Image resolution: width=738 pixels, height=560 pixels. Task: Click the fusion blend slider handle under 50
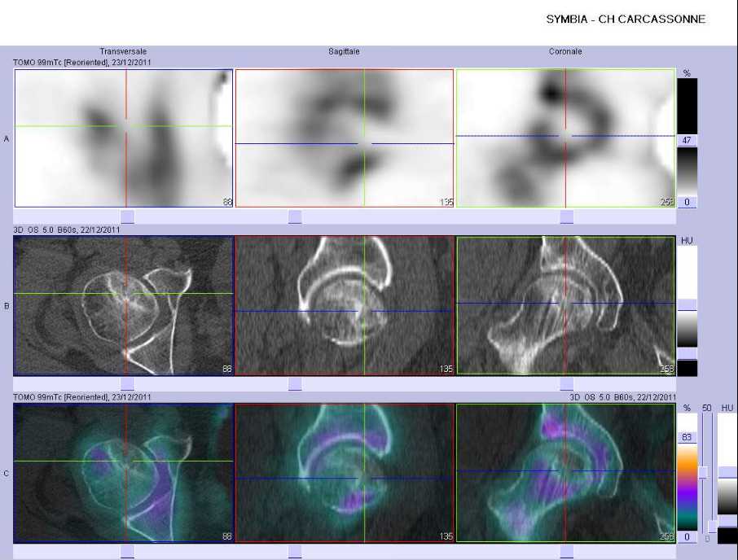pyautogui.click(x=703, y=473)
